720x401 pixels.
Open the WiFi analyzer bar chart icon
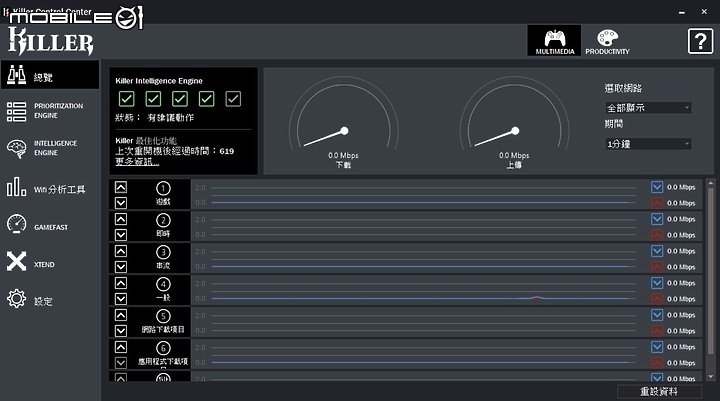pos(16,187)
